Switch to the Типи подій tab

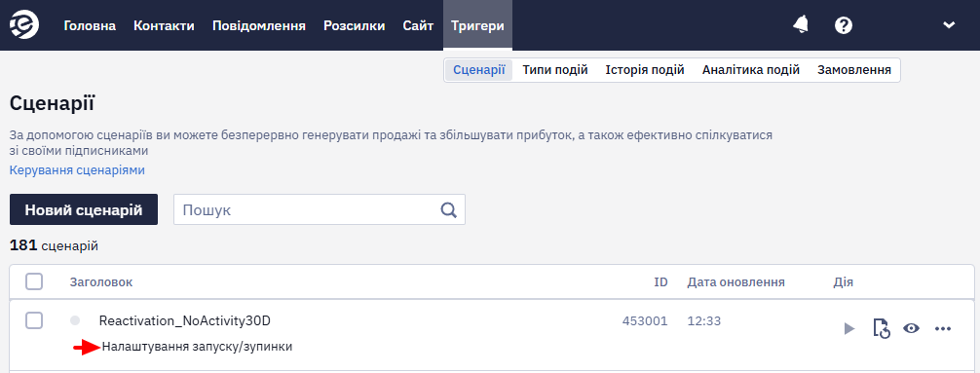click(x=555, y=70)
